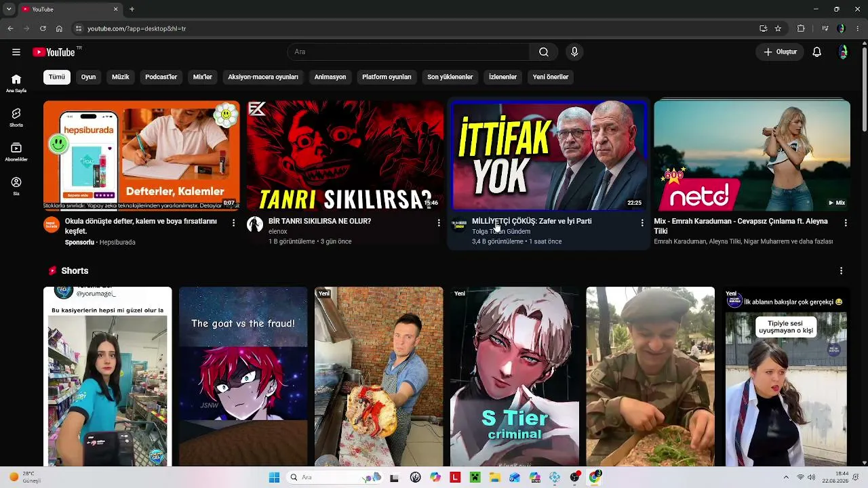Visit the elenox channel name link
Viewport: 868px width, 488px height.
coord(278,232)
